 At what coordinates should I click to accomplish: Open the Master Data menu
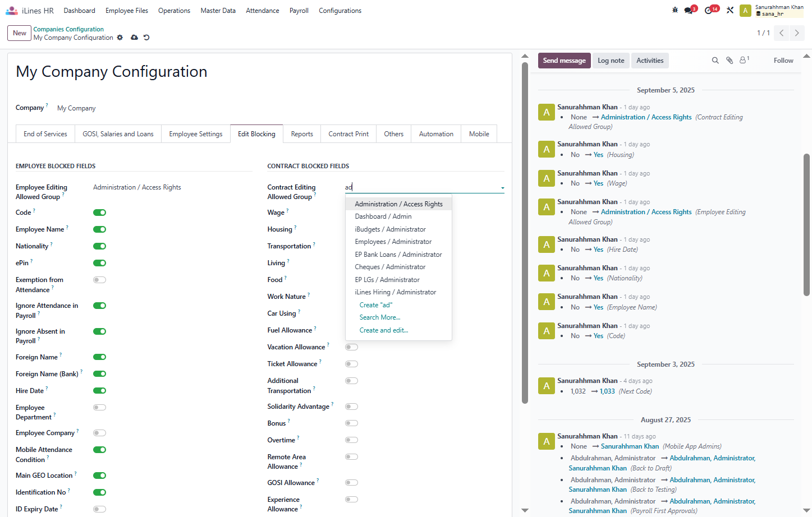pyautogui.click(x=218, y=11)
